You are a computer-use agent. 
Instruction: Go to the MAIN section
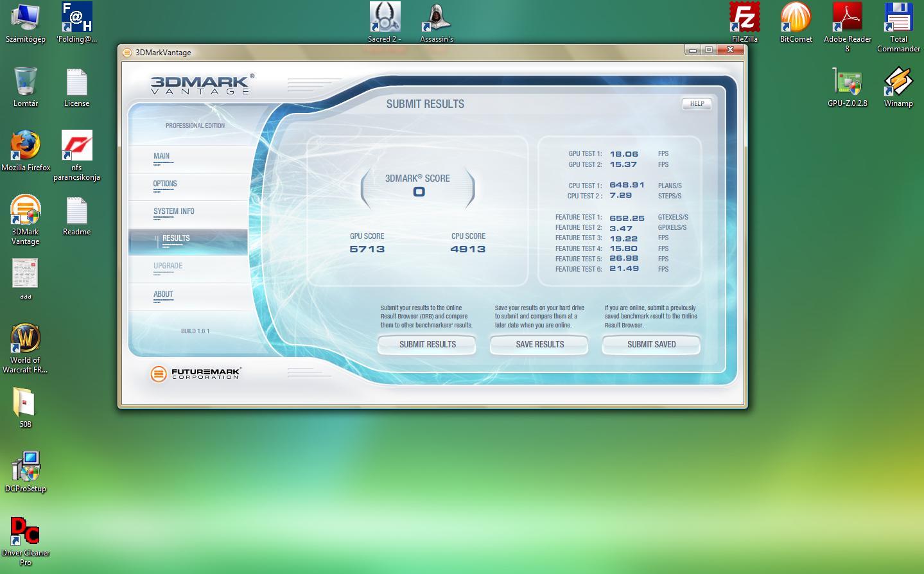(x=162, y=156)
